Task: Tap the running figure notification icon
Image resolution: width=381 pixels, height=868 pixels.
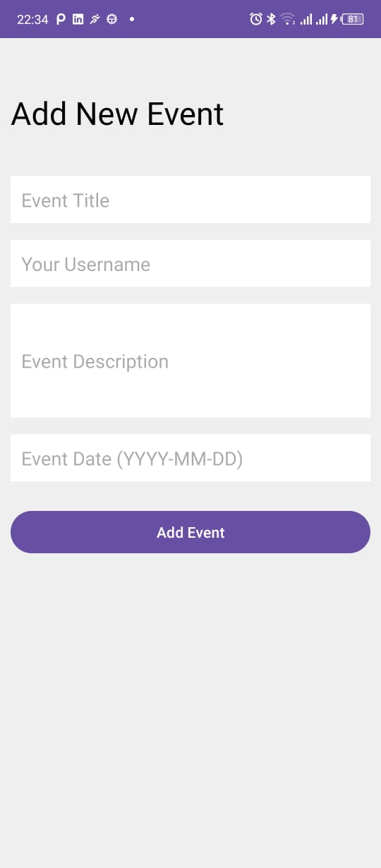Action: 95,19
